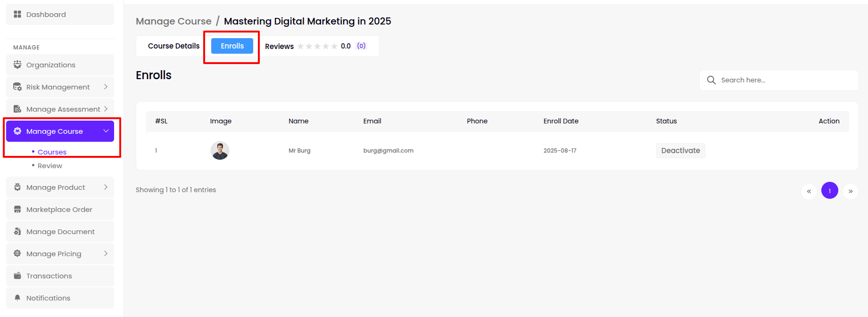
Task: Expand the Manage Assessment submenu arrow
Action: [106, 109]
